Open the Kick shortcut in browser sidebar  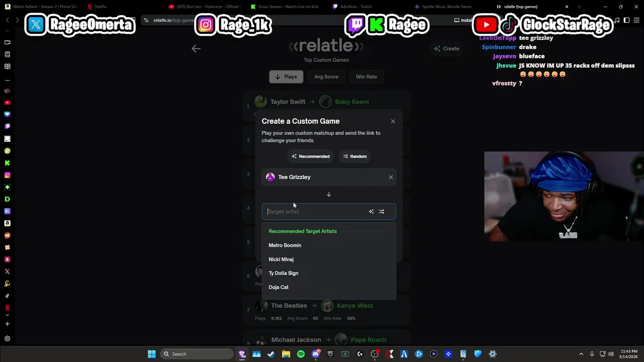pos(7,163)
